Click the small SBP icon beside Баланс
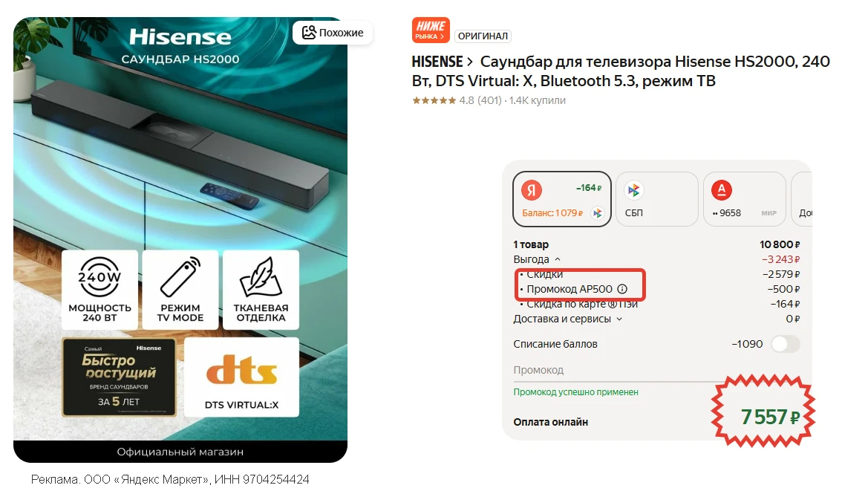Screen dimensions: 868x494 pyautogui.click(x=597, y=212)
